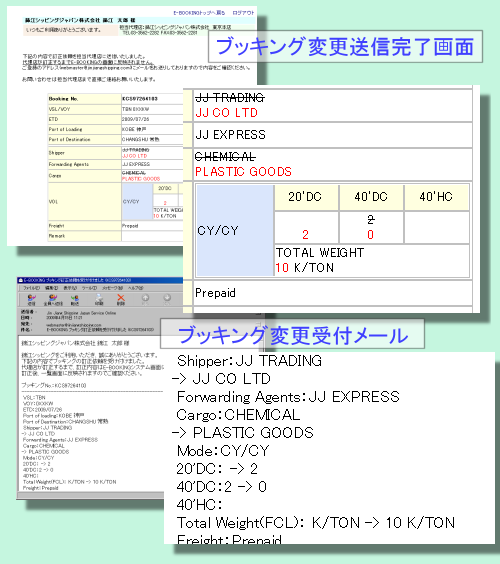
Task: Click 'Forwarding Agents:JJ EXPRESS' in the enlarged mail text
Action: (x=288, y=397)
